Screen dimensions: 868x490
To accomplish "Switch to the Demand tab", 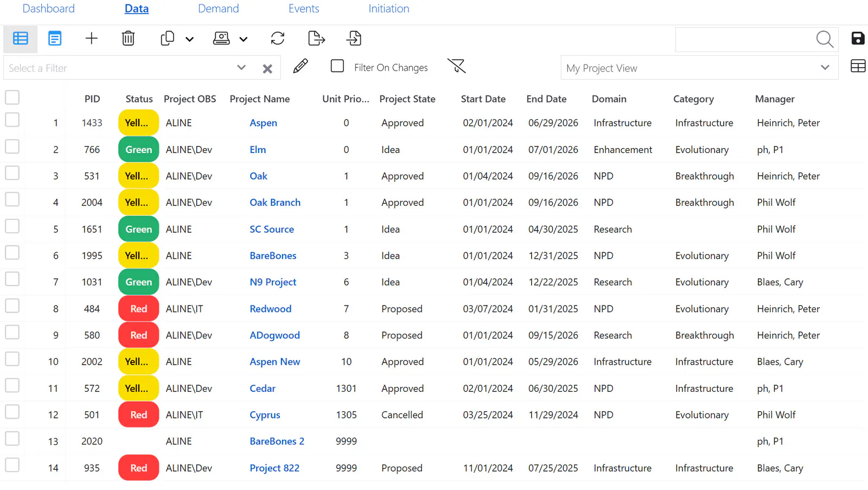I will [x=218, y=9].
